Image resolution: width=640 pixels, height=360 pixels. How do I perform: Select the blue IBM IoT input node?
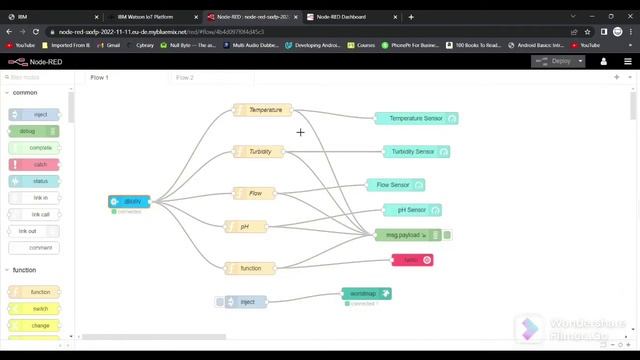(129, 202)
